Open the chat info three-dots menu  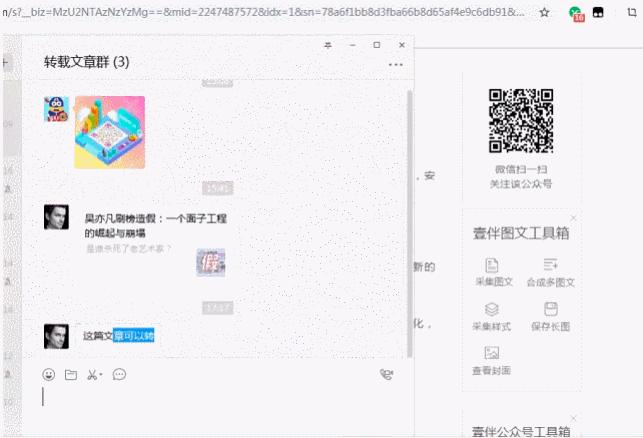click(395, 65)
